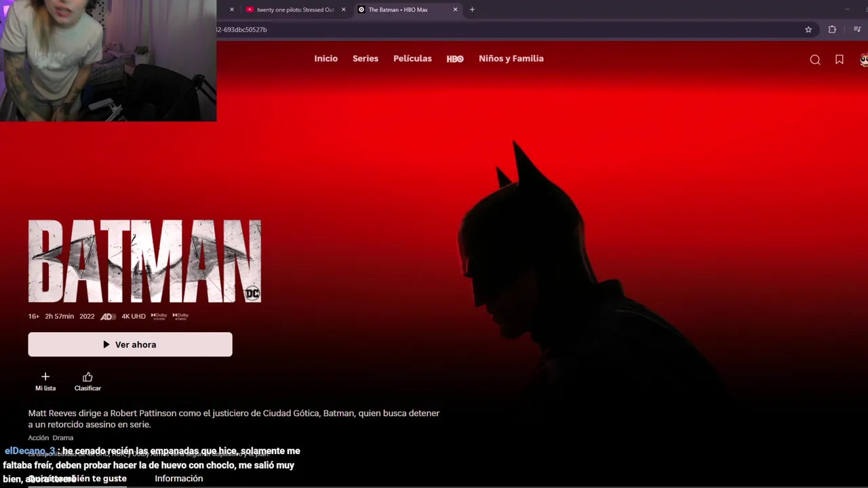Click the DC badge on Batman logo
The image size is (868, 488).
[252, 293]
